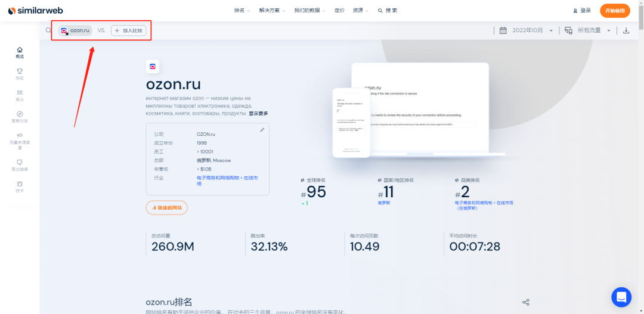
Task: Open the 电子商务和网络购物 > 在线市场 industry link in card
Action: (x=228, y=181)
